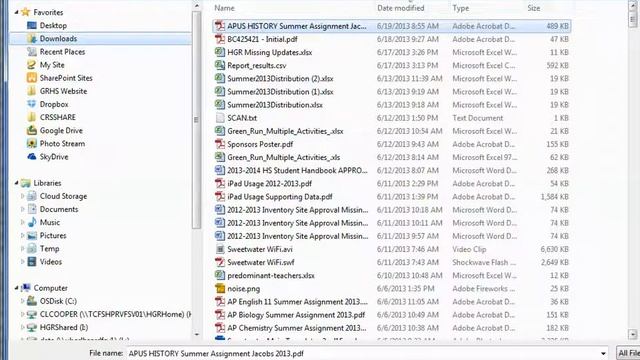Select Summer2013Distribution.xlsx file
The width and height of the screenshot is (640, 360).
coord(392,105)
